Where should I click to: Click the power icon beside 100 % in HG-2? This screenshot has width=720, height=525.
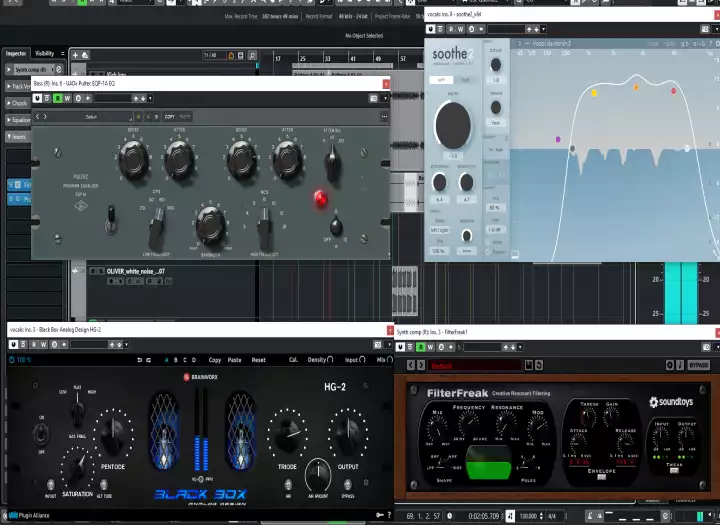(x=11, y=360)
